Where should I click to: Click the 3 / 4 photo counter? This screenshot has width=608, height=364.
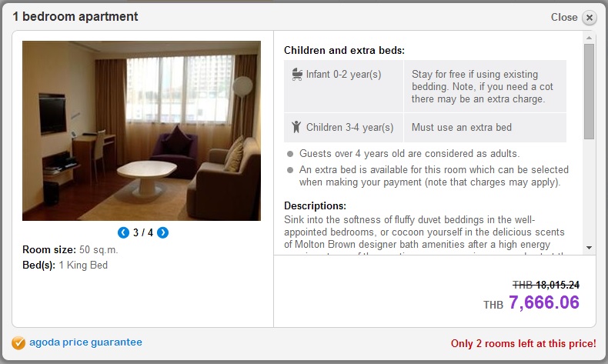coord(143,232)
